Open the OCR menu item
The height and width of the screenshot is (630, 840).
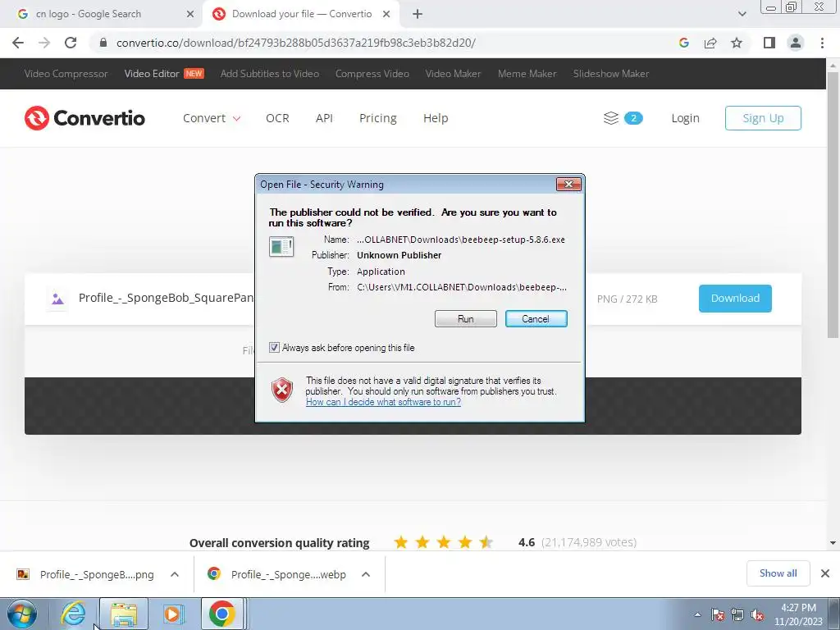277,118
